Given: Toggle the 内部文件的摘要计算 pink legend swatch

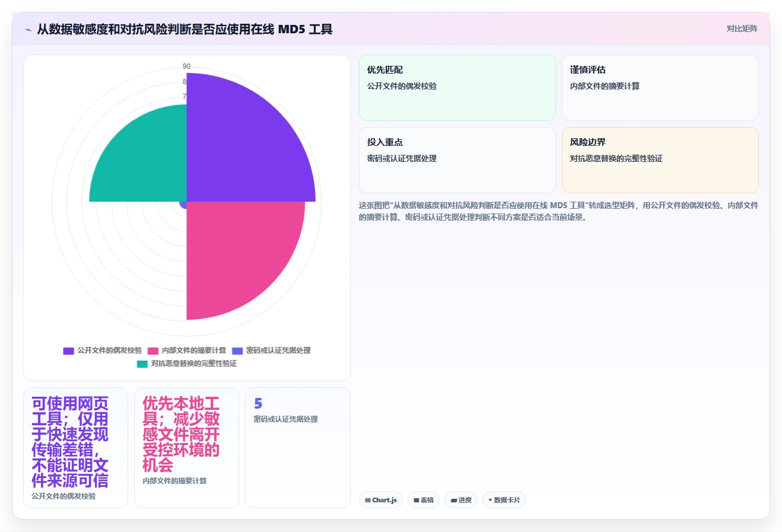Looking at the screenshot, I should (x=153, y=351).
